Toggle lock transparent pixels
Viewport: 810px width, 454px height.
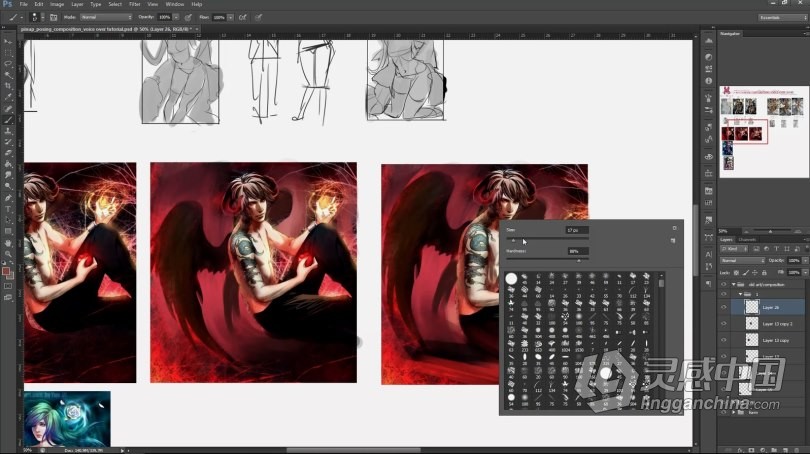[x=737, y=272]
